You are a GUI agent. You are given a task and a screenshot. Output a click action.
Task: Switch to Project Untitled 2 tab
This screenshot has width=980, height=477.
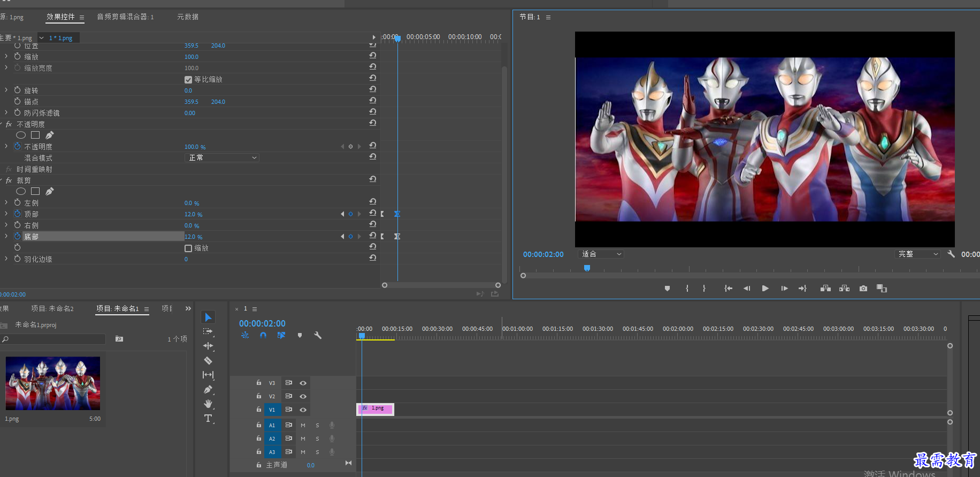[52, 308]
